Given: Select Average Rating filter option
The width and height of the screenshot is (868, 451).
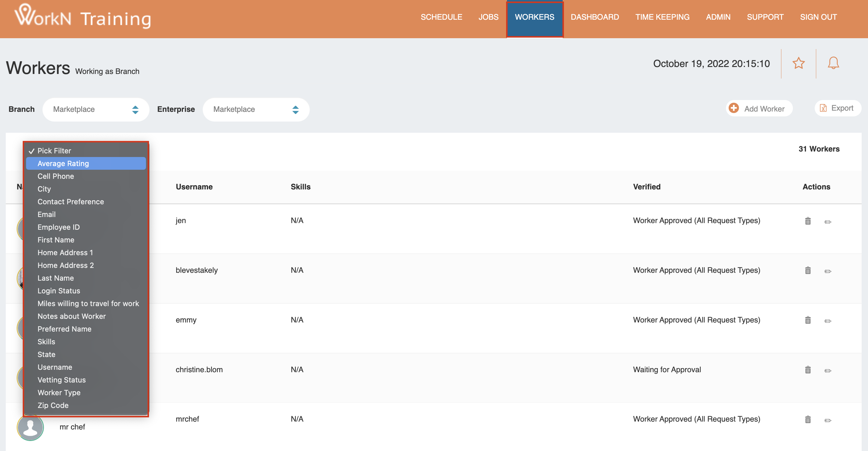Looking at the screenshot, I should [63, 163].
